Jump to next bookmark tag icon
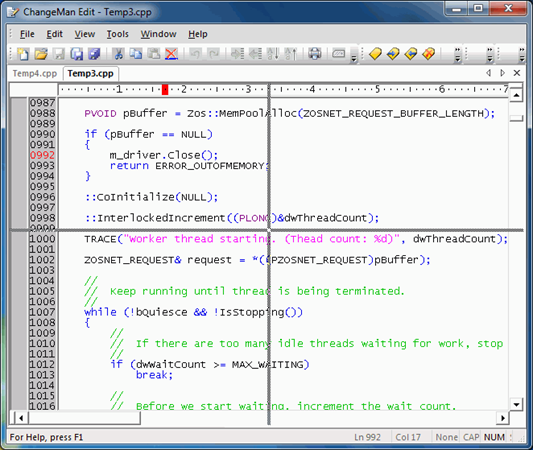The height and width of the screenshot is (450, 533). pyautogui.click(x=393, y=54)
